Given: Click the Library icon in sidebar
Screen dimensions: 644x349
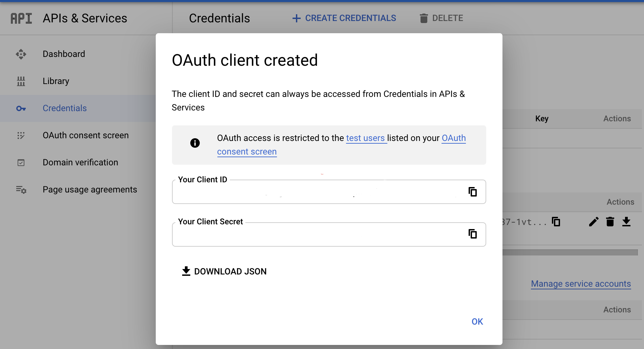Looking at the screenshot, I should point(21,81).
